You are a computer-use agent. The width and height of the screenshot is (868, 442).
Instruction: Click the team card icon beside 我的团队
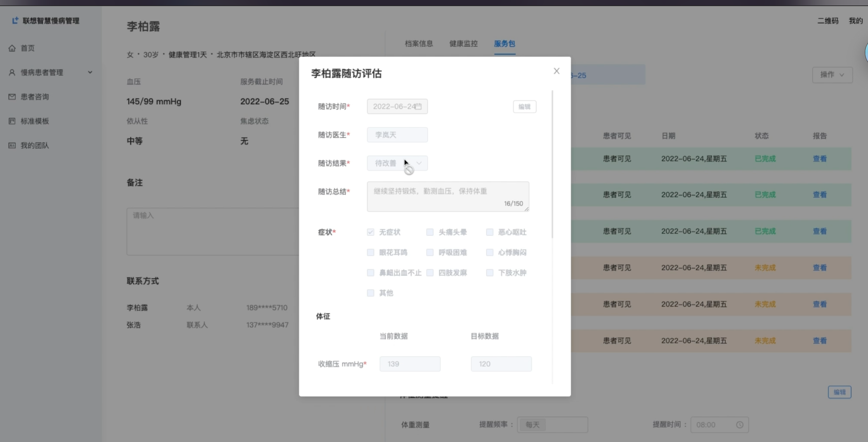click(x=12, y=146)
